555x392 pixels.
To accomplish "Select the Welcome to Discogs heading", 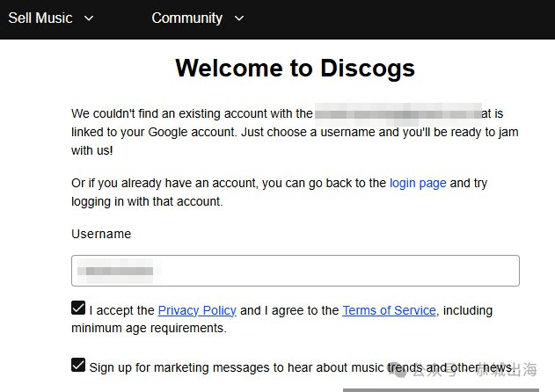I will (x=295, y=69).
